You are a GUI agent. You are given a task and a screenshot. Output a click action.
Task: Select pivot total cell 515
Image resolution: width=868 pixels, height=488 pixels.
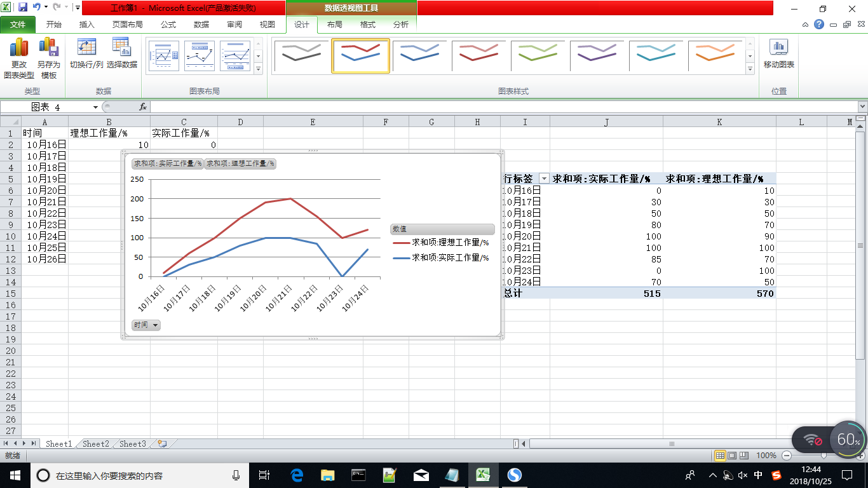[x=606, y=294]
